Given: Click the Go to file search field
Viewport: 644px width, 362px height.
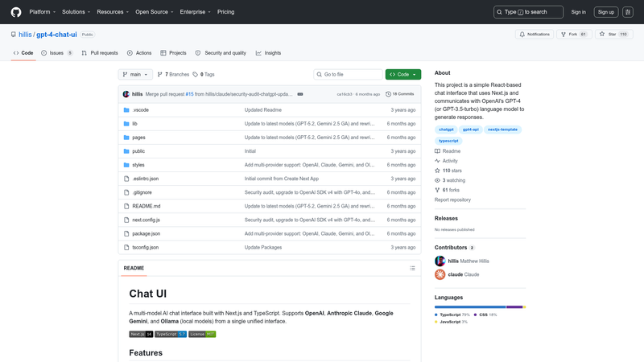Looking at the screenshot, I should 348,74.
